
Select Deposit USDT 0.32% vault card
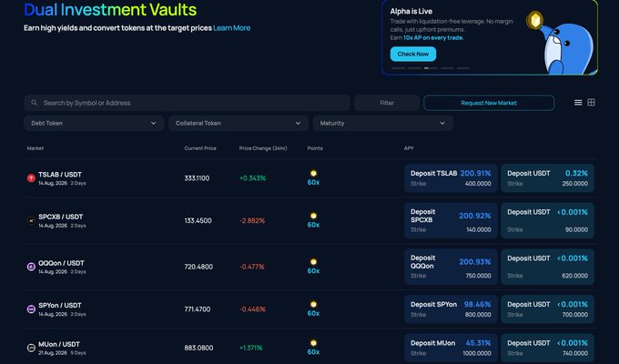548,178
